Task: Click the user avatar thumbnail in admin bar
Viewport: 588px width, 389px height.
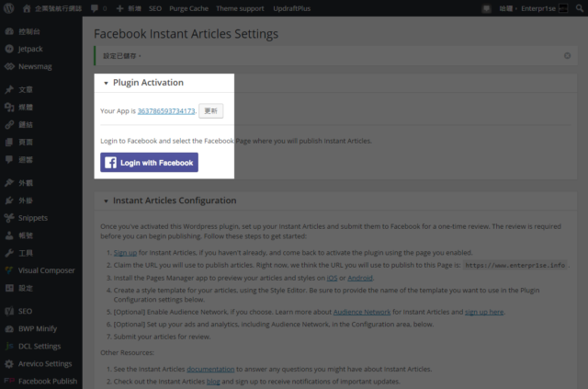Action: point(563,8)
